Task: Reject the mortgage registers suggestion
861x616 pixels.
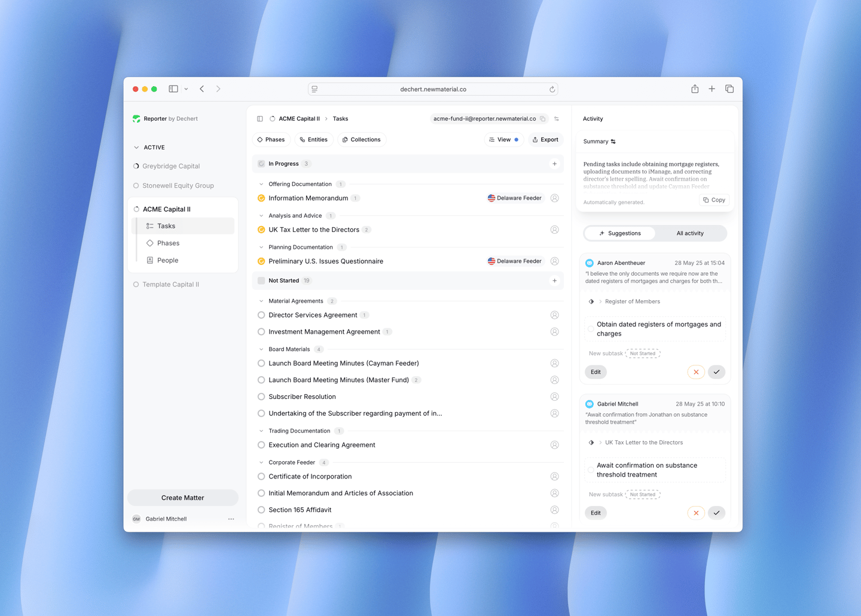Action: 696,372
